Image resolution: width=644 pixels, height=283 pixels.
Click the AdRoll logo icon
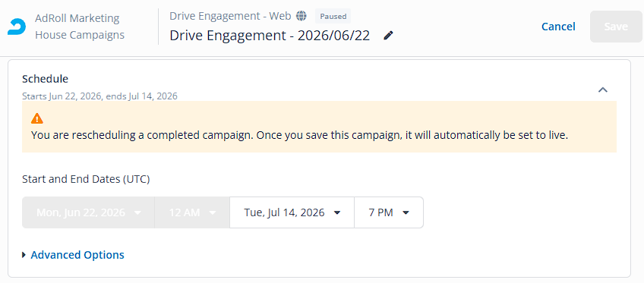[17, 27]
